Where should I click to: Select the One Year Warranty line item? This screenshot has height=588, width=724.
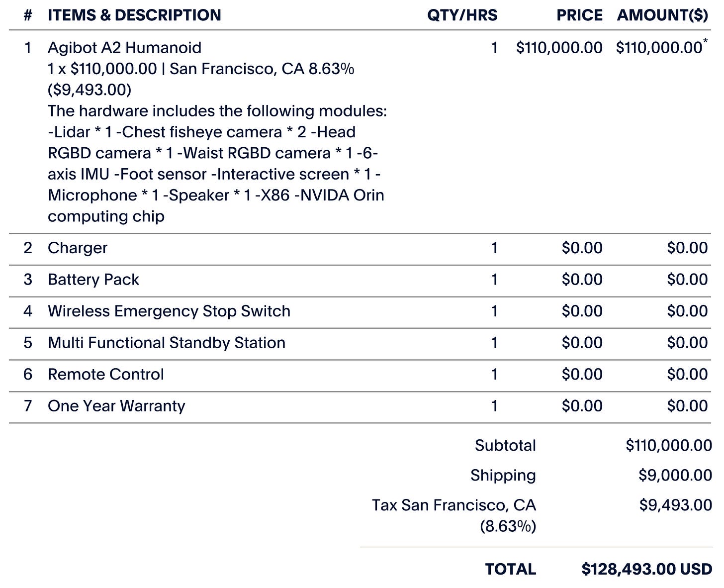point(116,406)
